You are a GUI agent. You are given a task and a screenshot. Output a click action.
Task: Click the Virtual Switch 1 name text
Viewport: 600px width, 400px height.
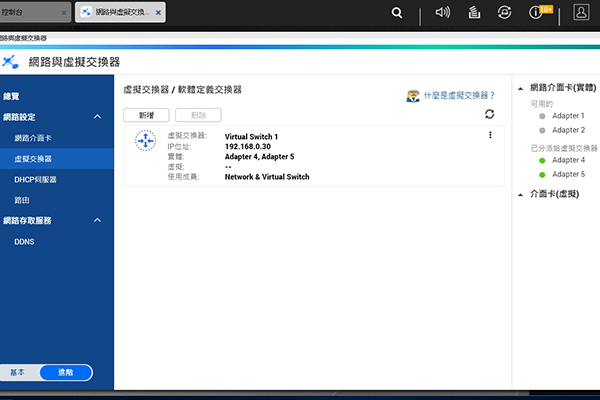[251, 137]
